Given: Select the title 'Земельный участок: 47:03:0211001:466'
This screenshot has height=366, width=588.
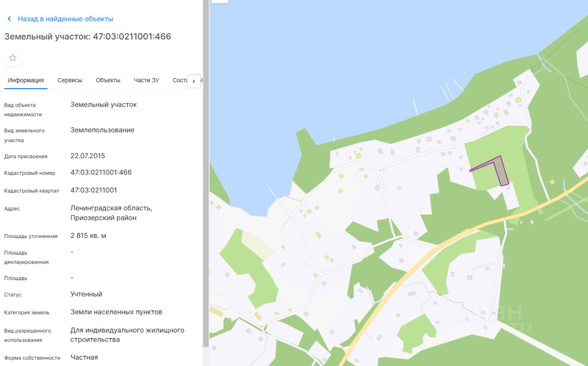Looking at the screenshot, I should pyautogui.click(x=88, y=37).
